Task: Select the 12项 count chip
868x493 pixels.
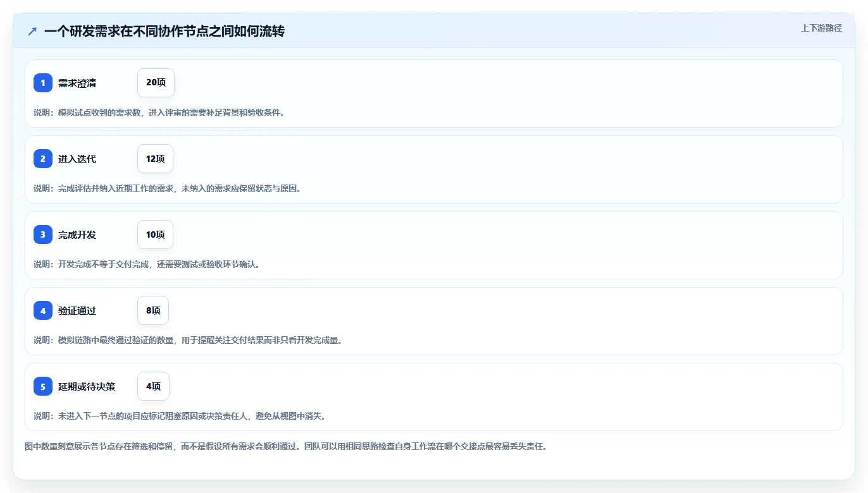Action: [155, 159]
